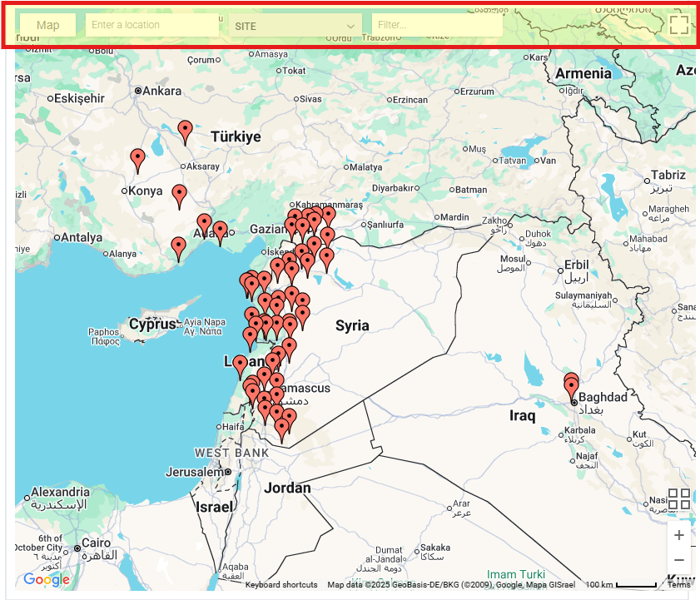
Task: Expand the SITE dropdown chevron arrow
Action: coord(350,27)
